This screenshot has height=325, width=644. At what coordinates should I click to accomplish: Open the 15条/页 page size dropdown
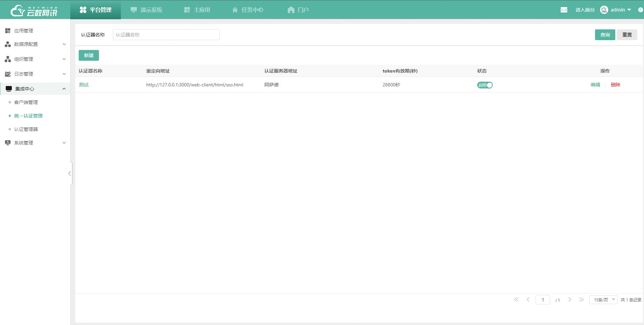tap(603, 300)
